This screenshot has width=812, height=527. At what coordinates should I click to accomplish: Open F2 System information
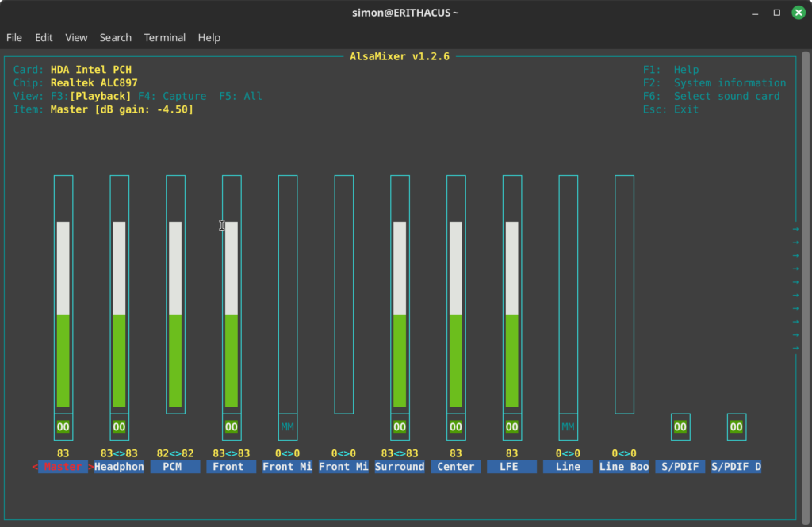[x=714, y=82]
